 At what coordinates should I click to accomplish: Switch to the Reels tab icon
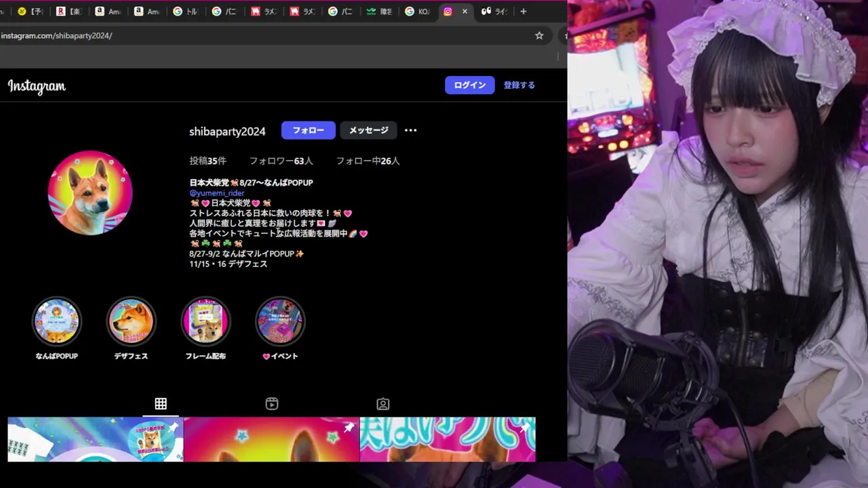(272, 404)
